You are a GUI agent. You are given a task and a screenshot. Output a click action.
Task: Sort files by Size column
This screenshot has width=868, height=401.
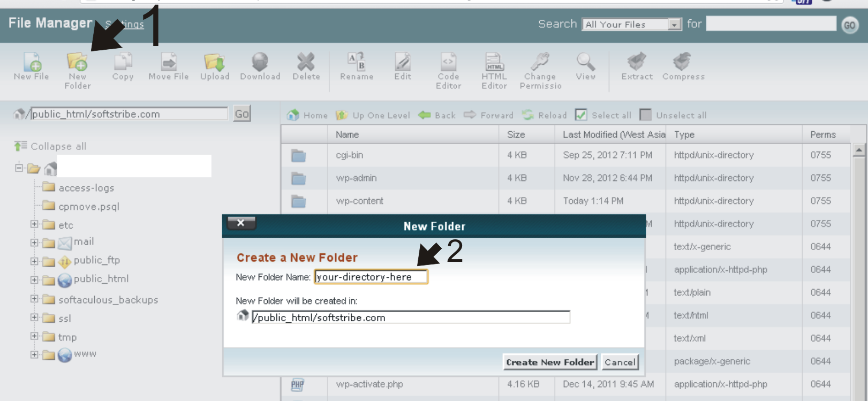[x=526, y=134]
